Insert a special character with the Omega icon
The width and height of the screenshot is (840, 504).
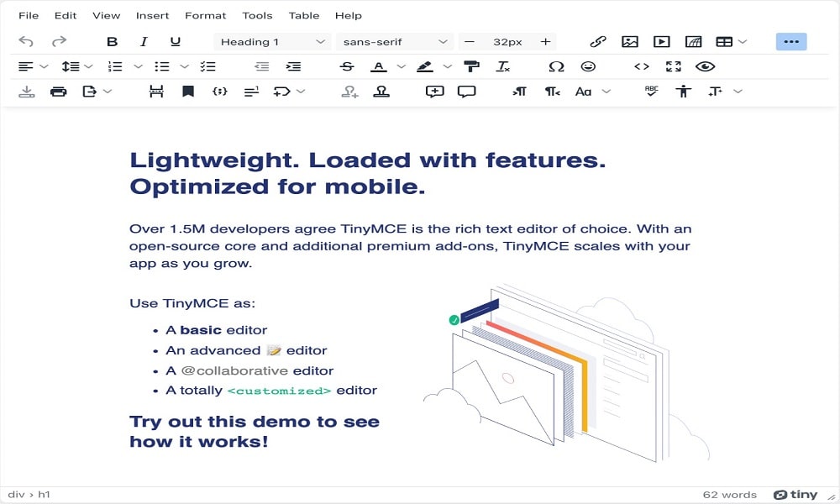[x=557, y=66]
